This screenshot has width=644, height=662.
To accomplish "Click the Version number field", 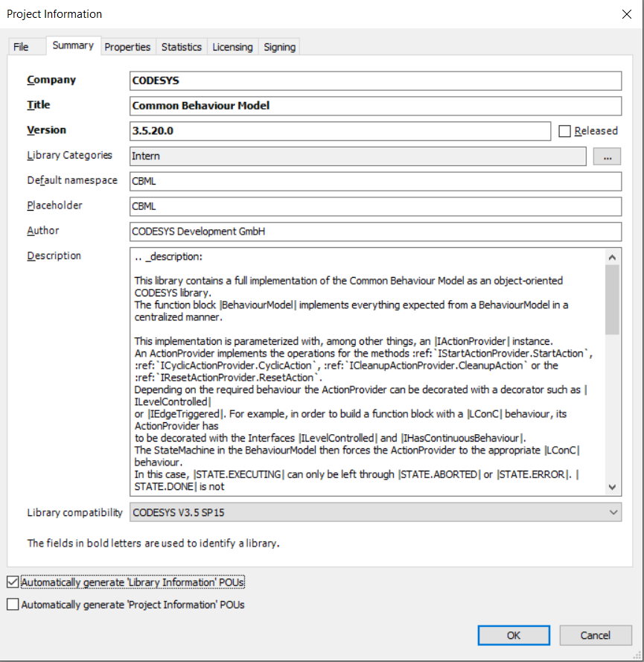I will click(x=340, y=131).
